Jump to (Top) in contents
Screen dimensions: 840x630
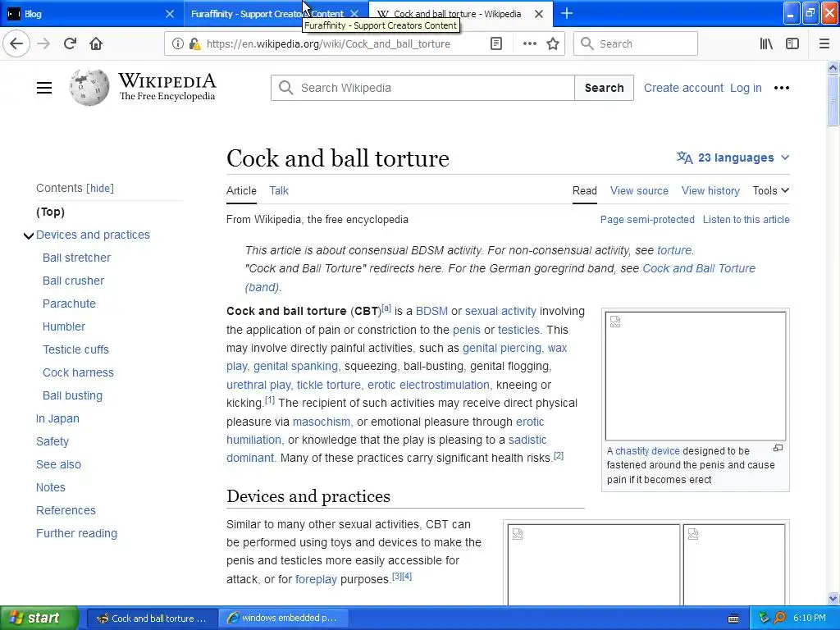(50, 212)
